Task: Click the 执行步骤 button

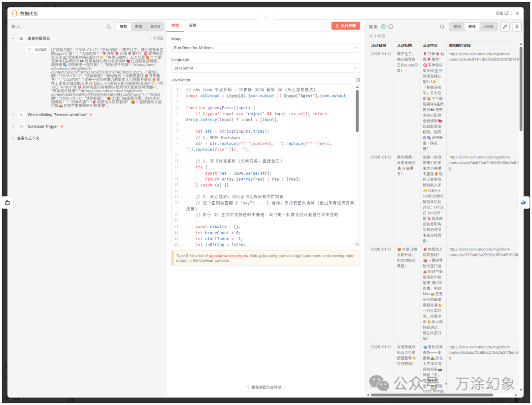Action: (345, 26)
